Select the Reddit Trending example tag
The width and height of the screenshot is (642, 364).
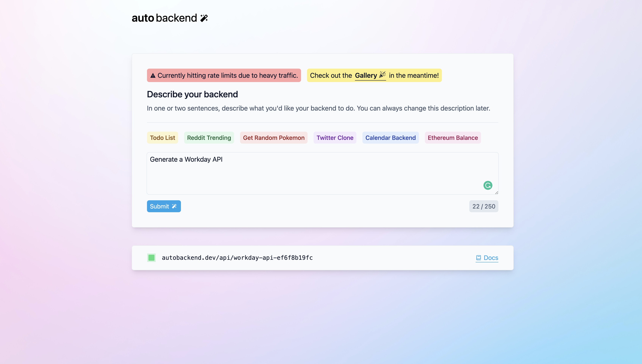click(x=209, y=137)
